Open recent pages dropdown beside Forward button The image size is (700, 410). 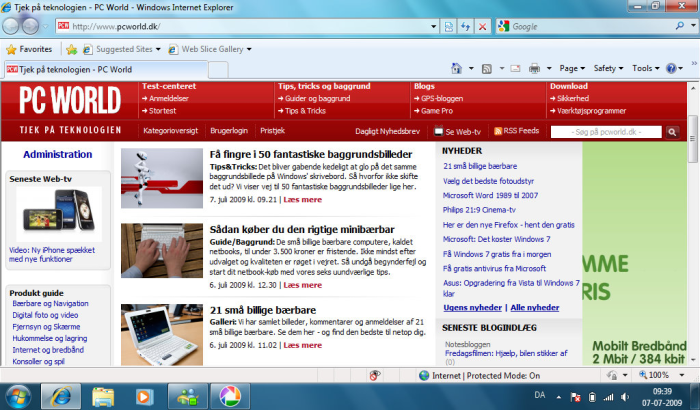(45, 26)
